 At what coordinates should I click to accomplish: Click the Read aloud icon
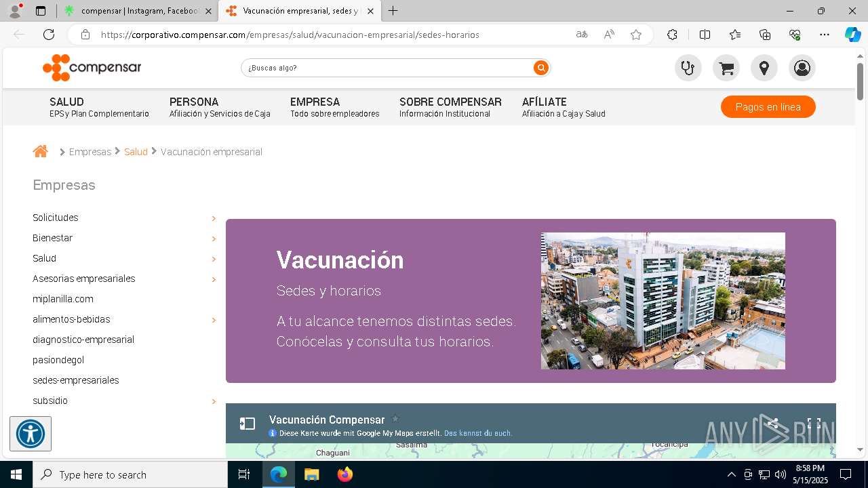coord(609,35)
